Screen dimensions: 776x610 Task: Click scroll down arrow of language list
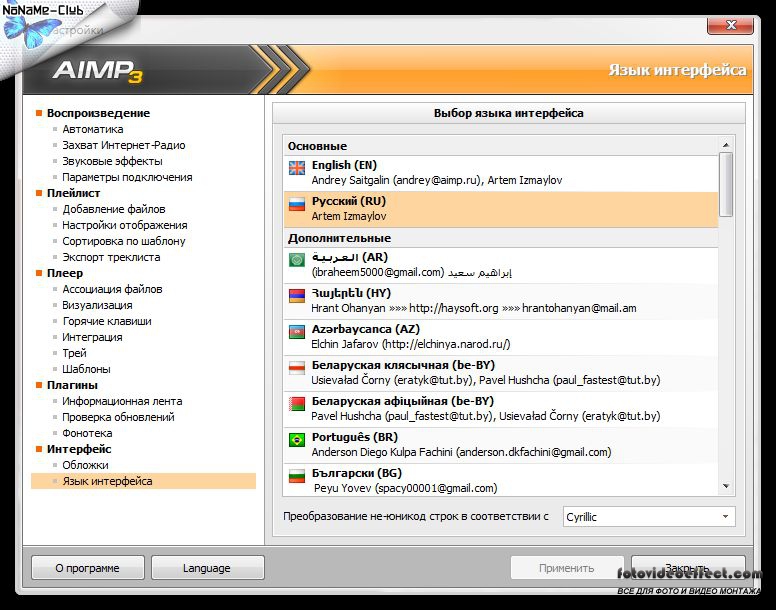tap(726, 486)
